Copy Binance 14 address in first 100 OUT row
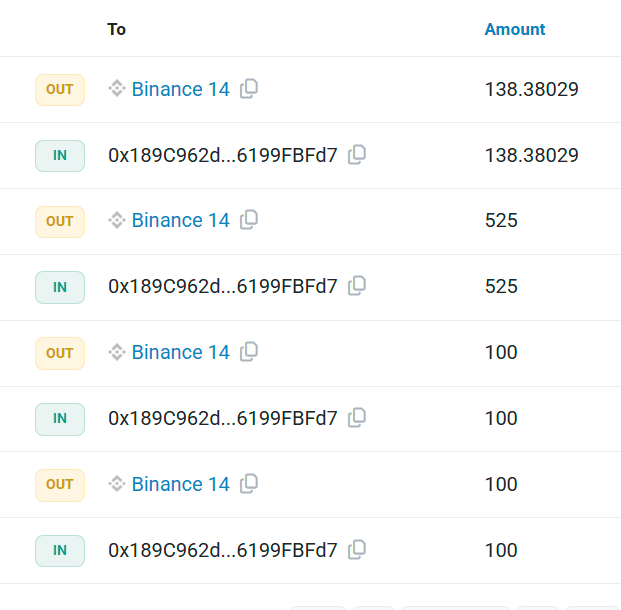This screenshot has width=621, height=610. 249,352
